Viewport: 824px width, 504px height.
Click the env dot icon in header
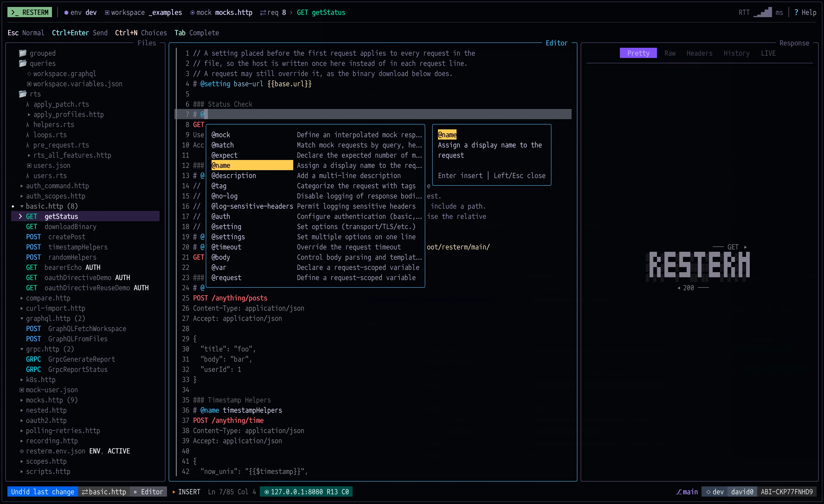(66, 12)
